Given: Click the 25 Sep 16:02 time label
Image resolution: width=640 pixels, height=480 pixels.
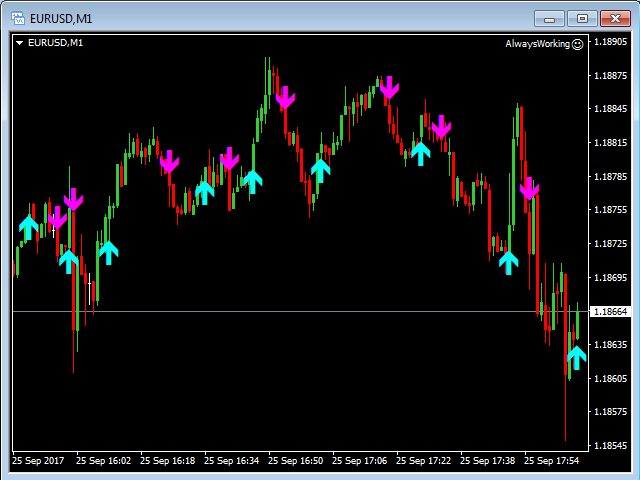Looking at the screenshot, I should (x=104, y=461).
